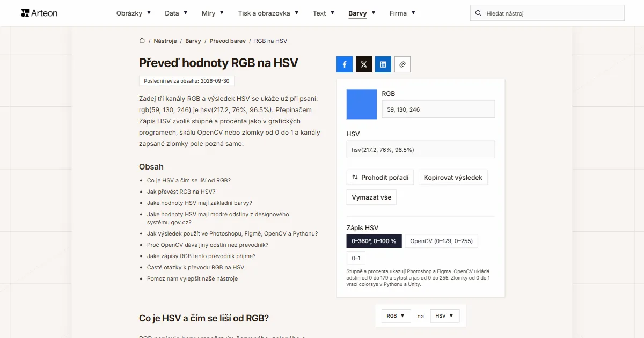Go to home via breadcrumb house icon
644x338 pixels.
pyautogui.click(x=142, y=41)
